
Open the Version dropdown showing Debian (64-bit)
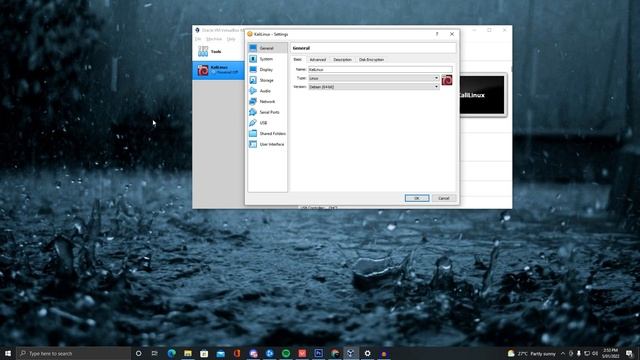click(374, 87)
